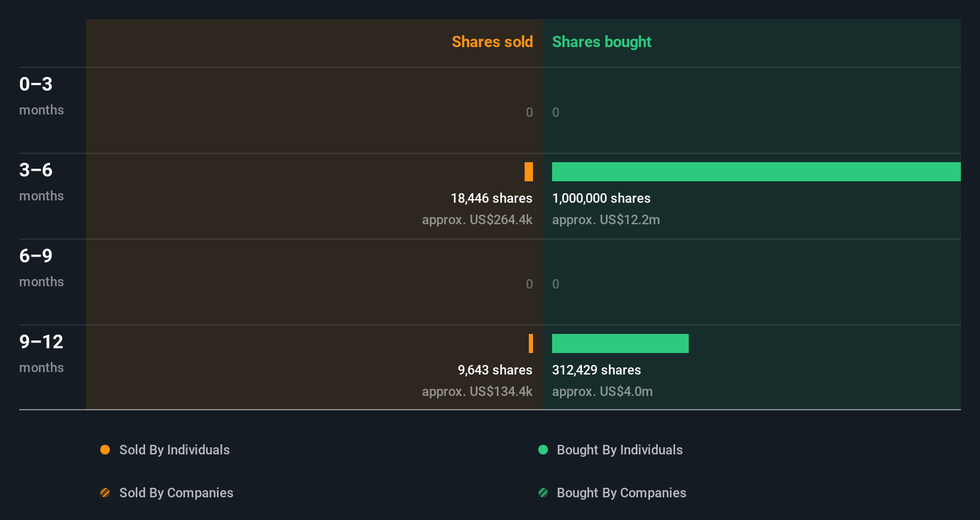This screenshot has height=520, width=980.
Task: Click the approx. US$4.0m value
Action: [x=602, y=391]
